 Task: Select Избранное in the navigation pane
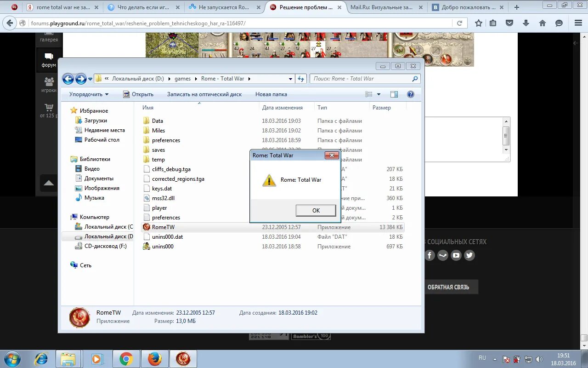pos(94,111)
